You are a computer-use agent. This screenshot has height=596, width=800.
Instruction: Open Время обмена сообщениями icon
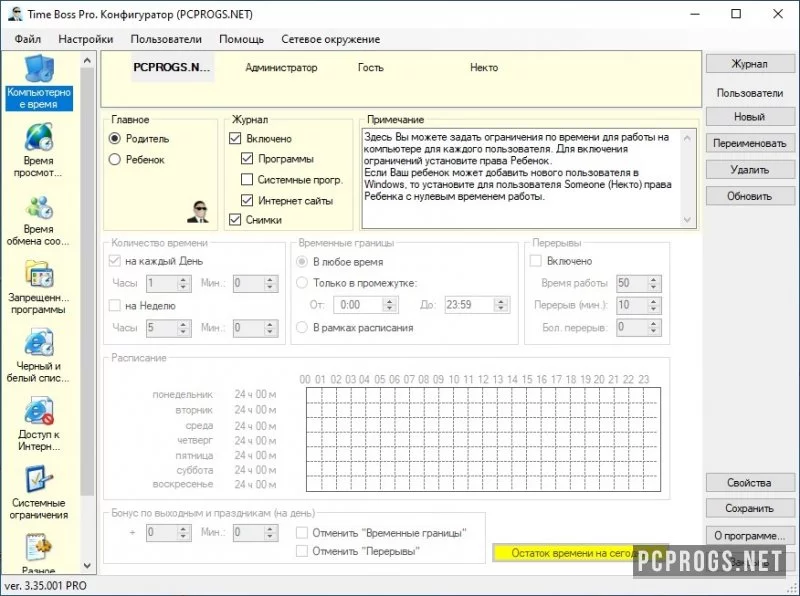(x=39, y=207)
